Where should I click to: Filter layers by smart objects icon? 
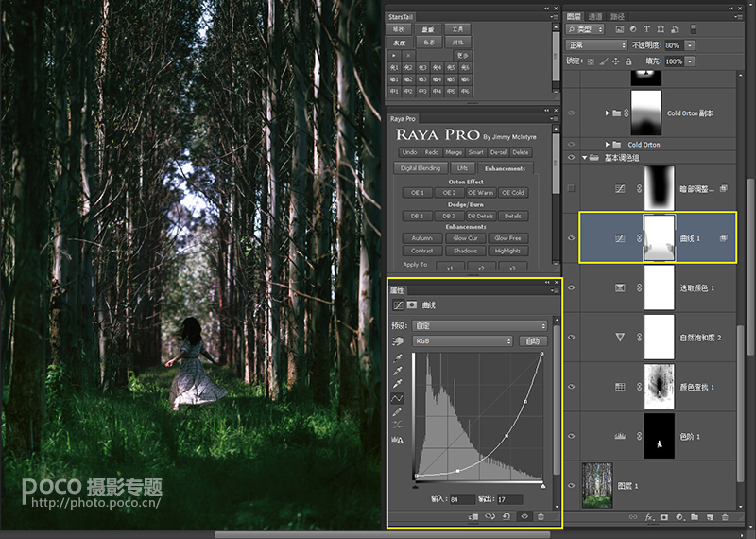tap(675, 29)
